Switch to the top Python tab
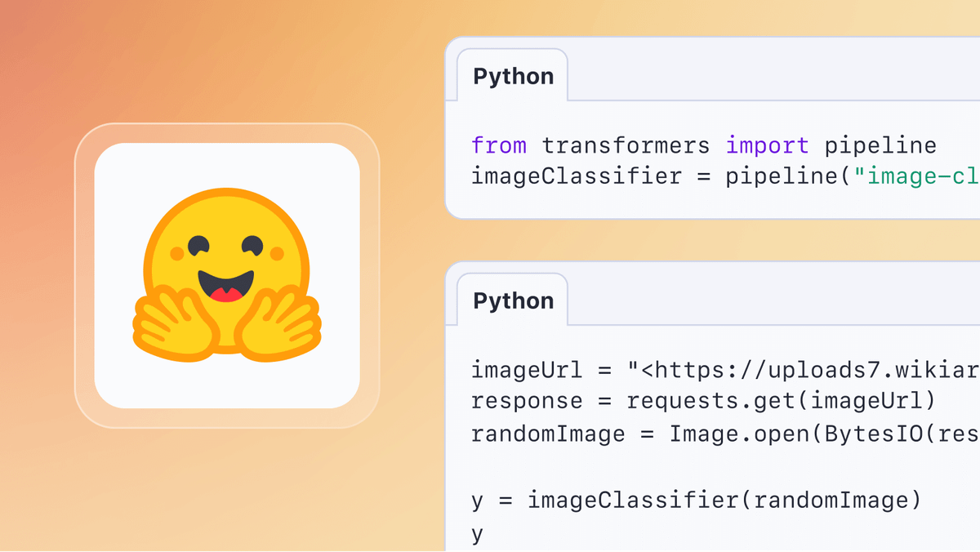980x552 pixels. 513,75
